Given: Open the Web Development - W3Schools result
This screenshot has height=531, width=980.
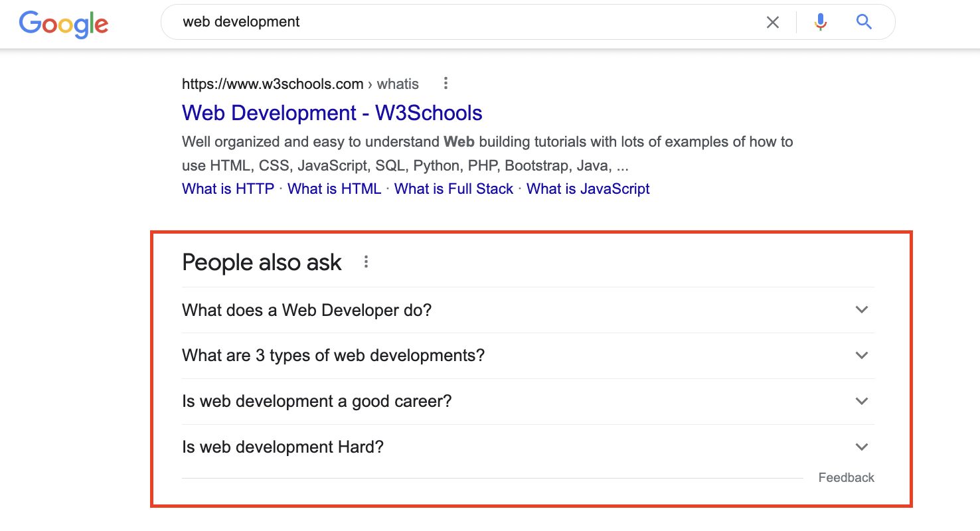Looking at the screenshot, I should pos(332,113).
